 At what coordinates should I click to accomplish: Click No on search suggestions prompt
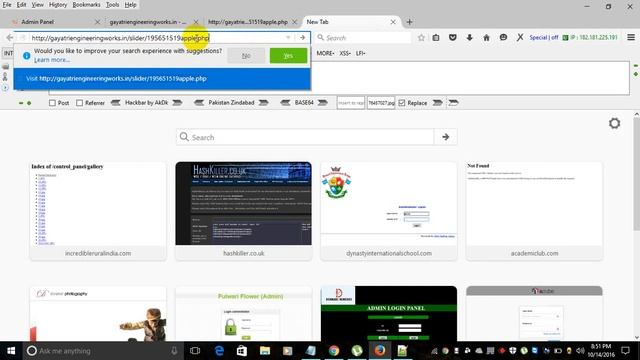tap(246, 56)
